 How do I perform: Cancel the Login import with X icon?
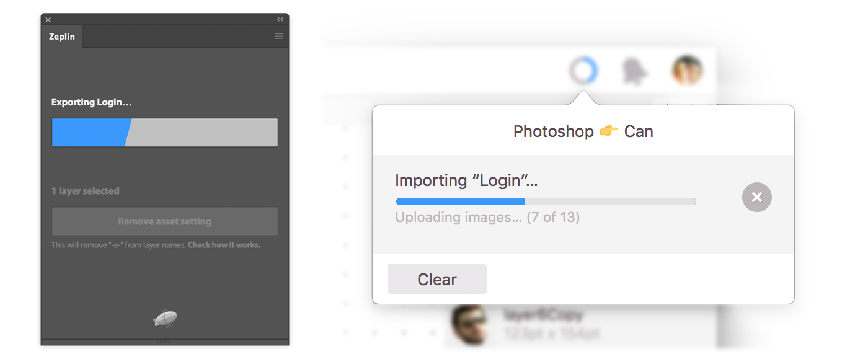tap(757, 197)
